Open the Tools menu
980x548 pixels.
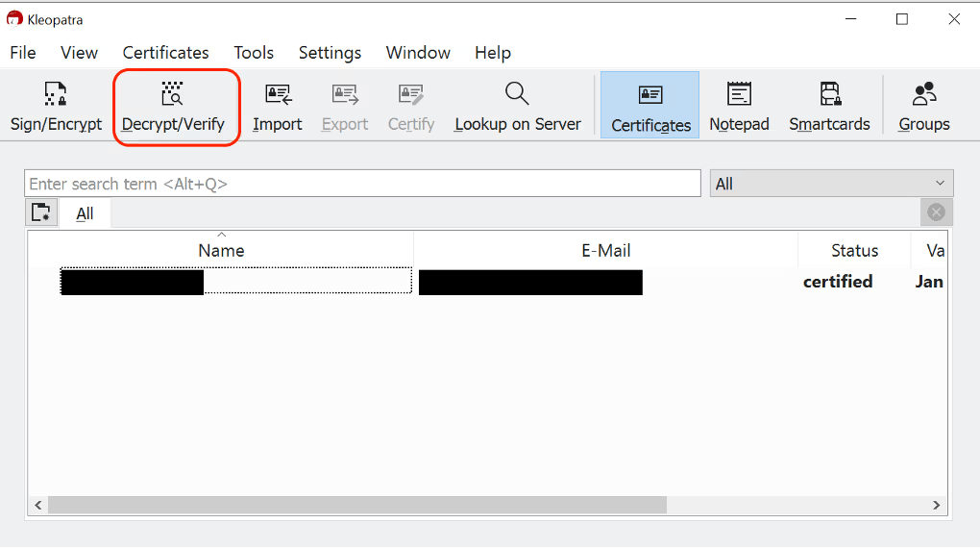point(254,53)
